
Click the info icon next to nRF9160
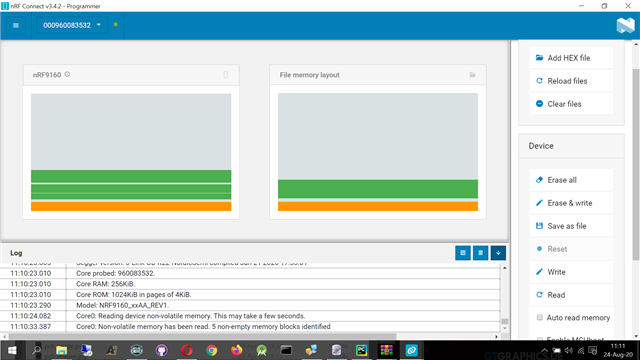(67, 74)
